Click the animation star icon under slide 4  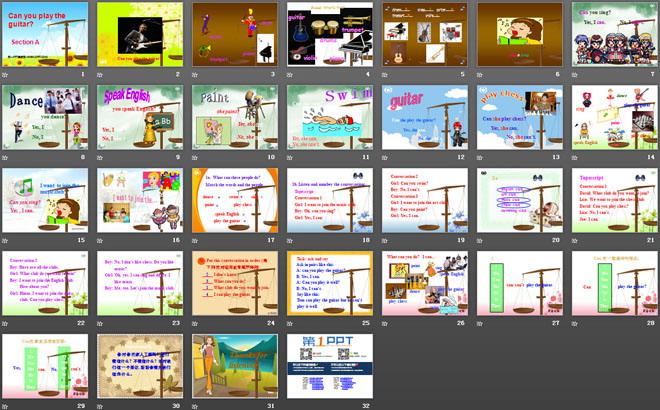(290, 75)
